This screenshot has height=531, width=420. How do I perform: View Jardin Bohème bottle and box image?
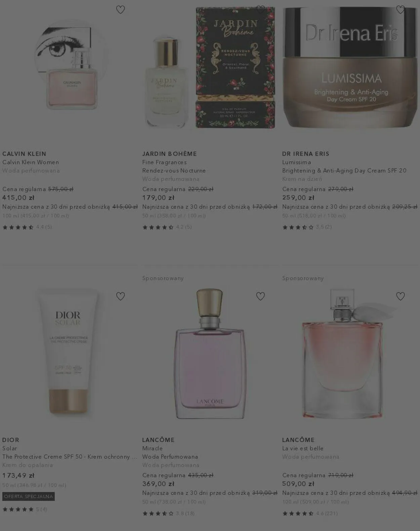coord(210,68)
